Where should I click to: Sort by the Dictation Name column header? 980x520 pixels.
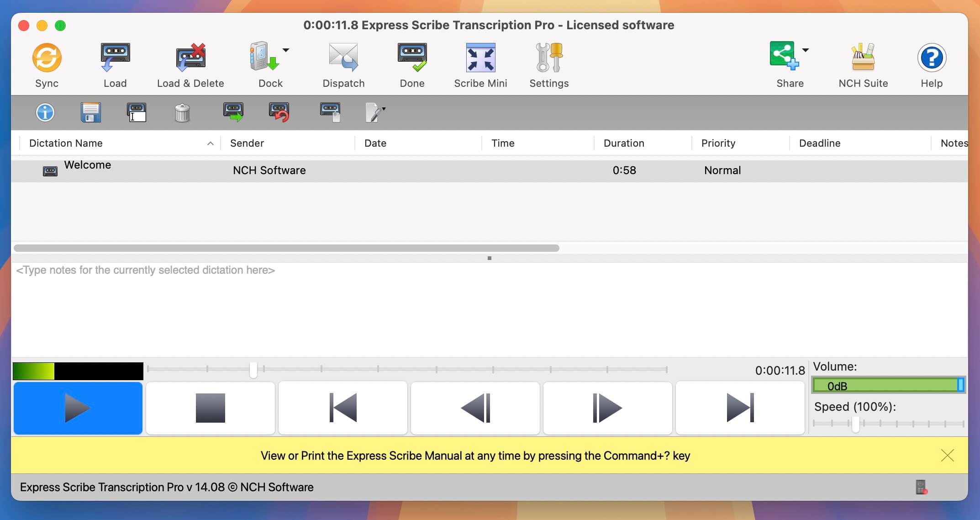click(x=66, y=143)
